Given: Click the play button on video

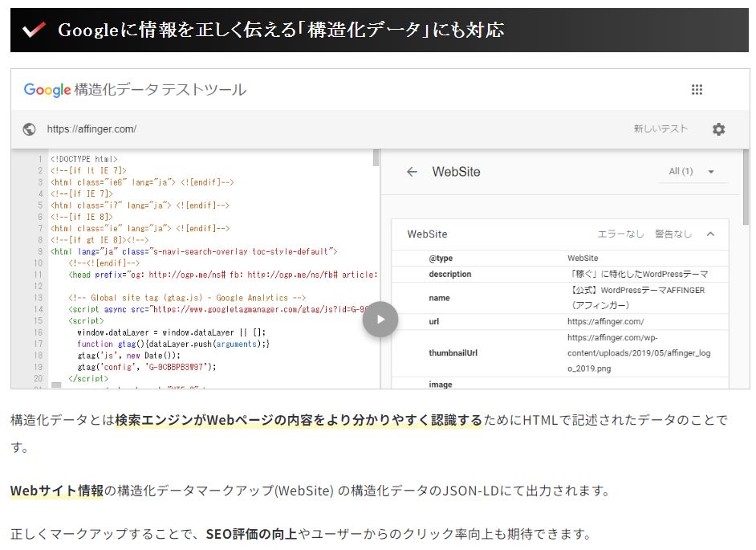Looking at the screenshot, I should click(380, 320).
